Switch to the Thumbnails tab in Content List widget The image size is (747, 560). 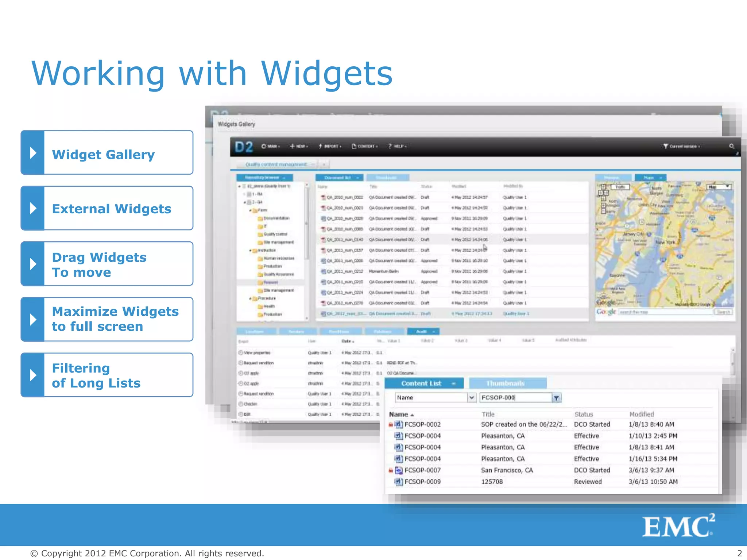(x=507, y=384)
